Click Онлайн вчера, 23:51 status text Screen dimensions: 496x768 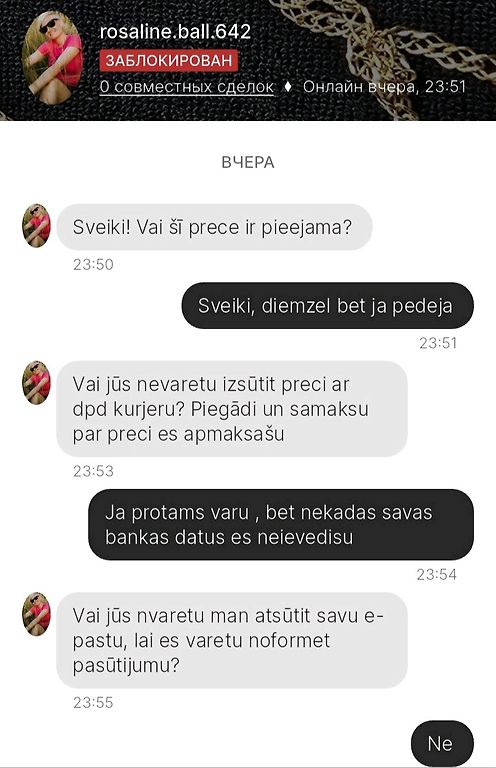tap(384, 87)
